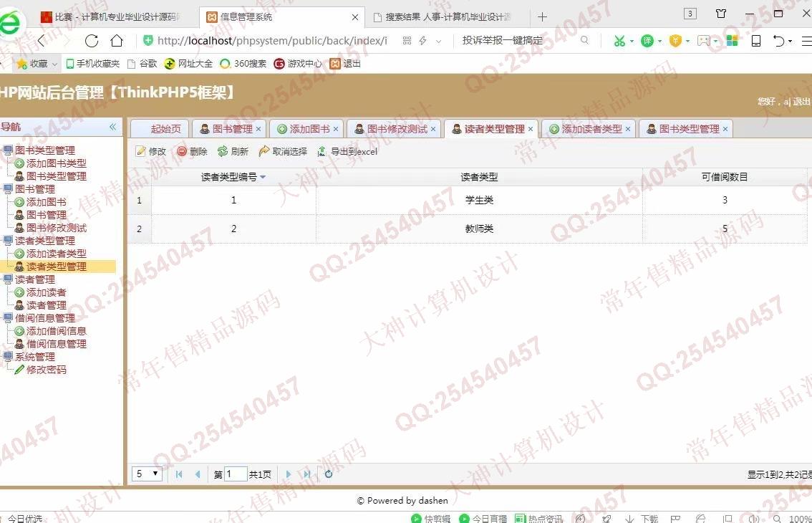Click browser back arrow button
812x523 pixels.
click(42, 40)
